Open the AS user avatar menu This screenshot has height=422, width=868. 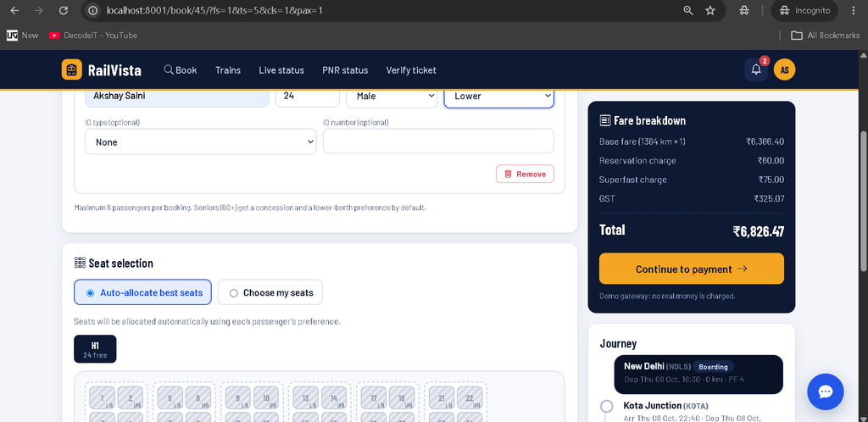tap(784, 69)
